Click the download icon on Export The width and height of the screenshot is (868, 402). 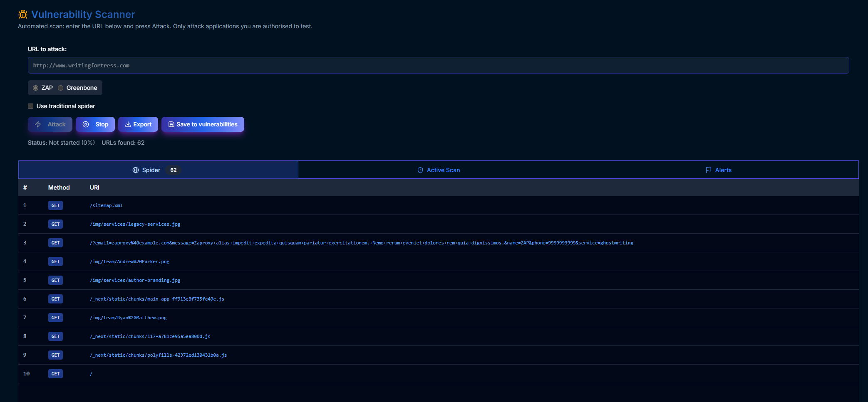pyautogui.click(x=128, y=124)
